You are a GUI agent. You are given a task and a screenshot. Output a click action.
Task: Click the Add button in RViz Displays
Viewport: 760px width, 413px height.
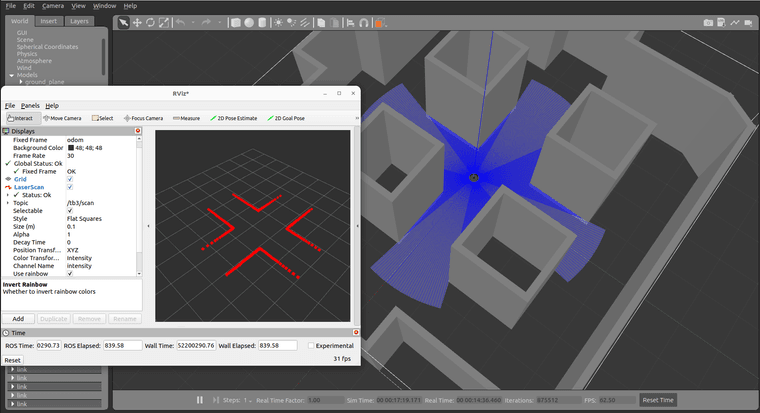point(18,319)
